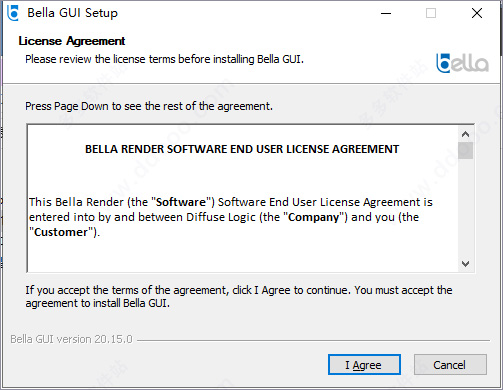503x390 pixels.
Task: Click the disabled maximize window button
Action: click(x=431, y=13)
